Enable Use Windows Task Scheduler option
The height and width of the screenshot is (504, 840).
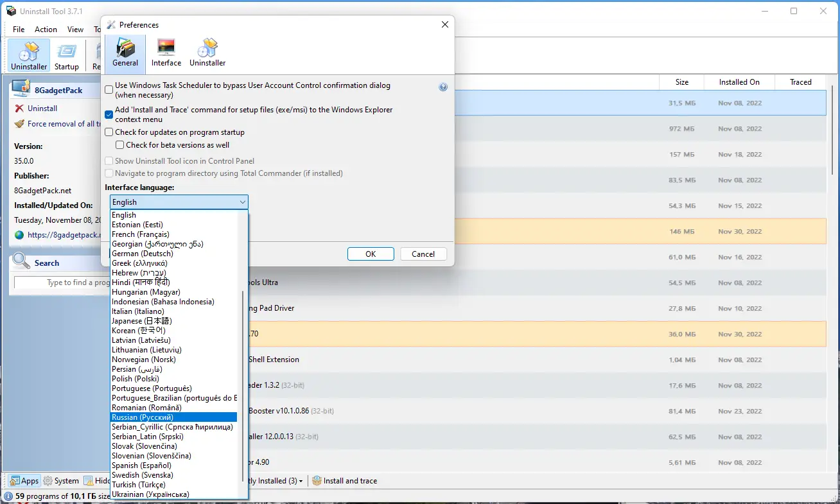(109, 89)
